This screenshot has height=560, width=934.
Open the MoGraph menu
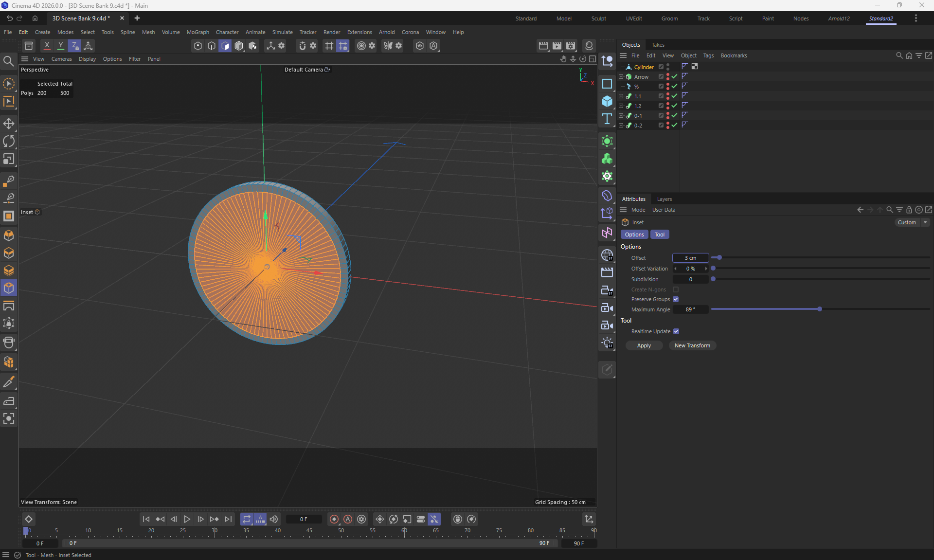coord(198,32)
